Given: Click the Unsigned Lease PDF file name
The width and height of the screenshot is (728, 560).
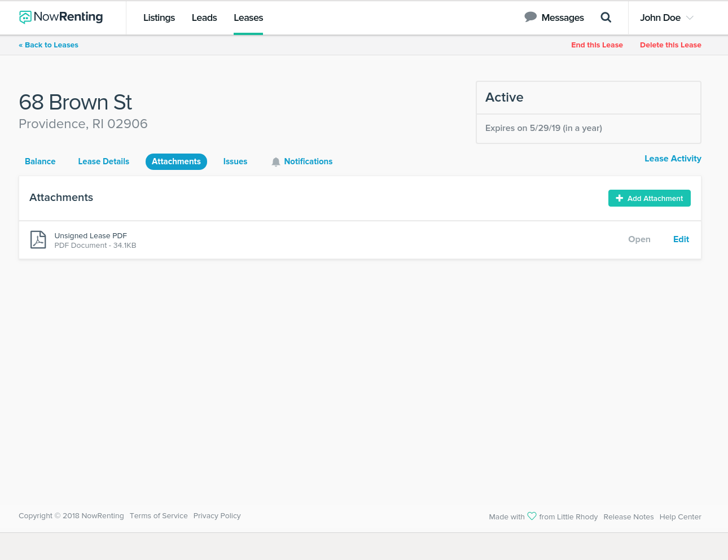Looking at the screenshot, I should [91, 235].
